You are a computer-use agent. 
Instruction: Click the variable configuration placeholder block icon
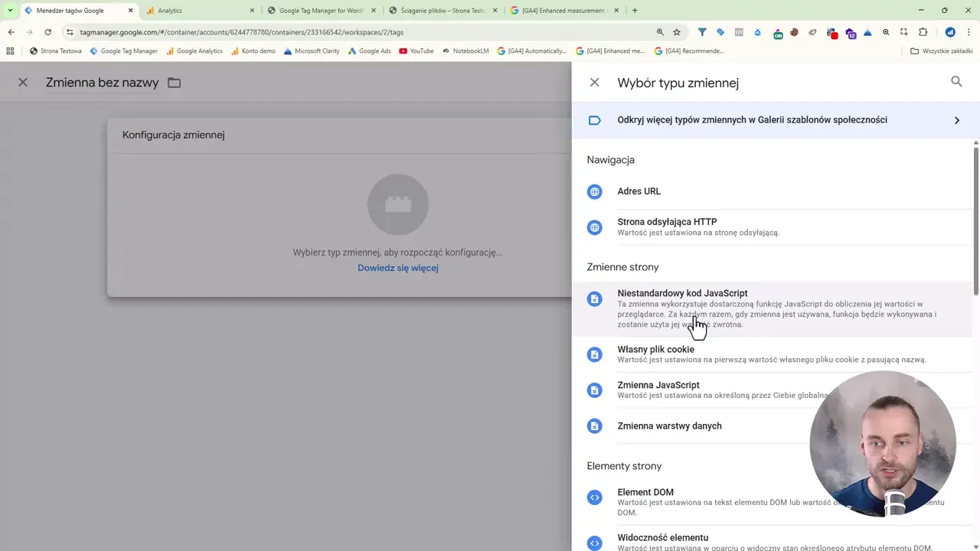coord(397,204)
